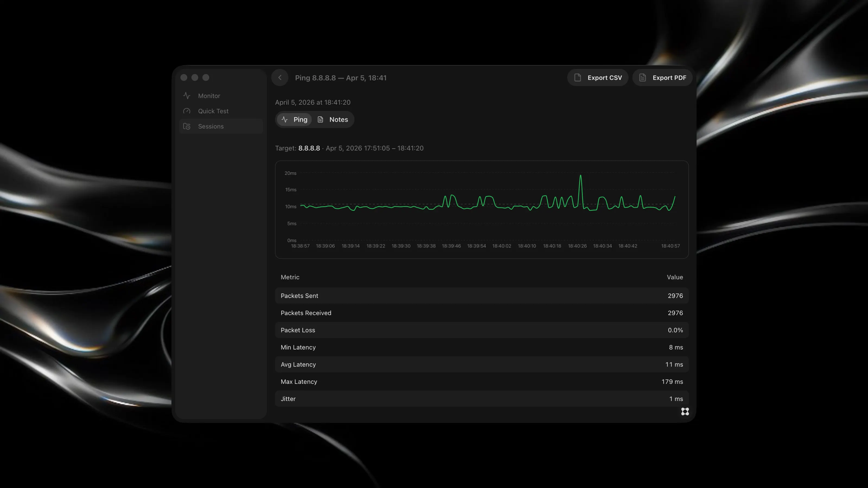Select the Packet Loss row label
Viewport: 868px width, 488px height.
point(298,330)
